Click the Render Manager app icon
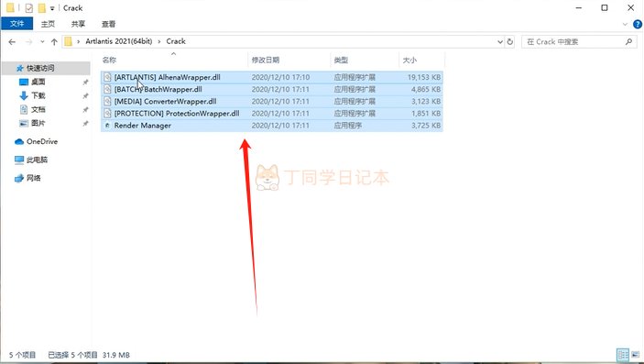 tap(107, 126)
